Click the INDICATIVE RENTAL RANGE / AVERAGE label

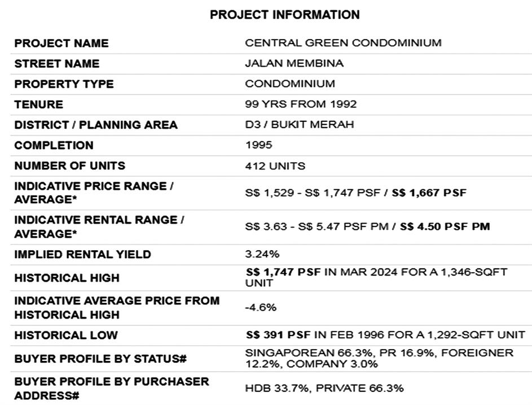tap(99, 227)
